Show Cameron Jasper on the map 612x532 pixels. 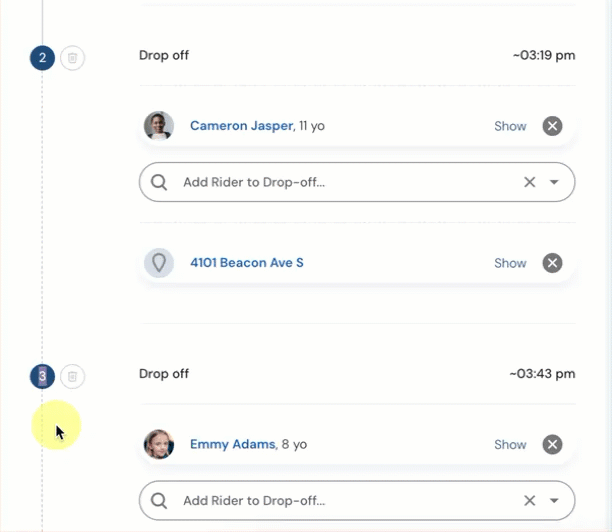(x=510, y=126)
